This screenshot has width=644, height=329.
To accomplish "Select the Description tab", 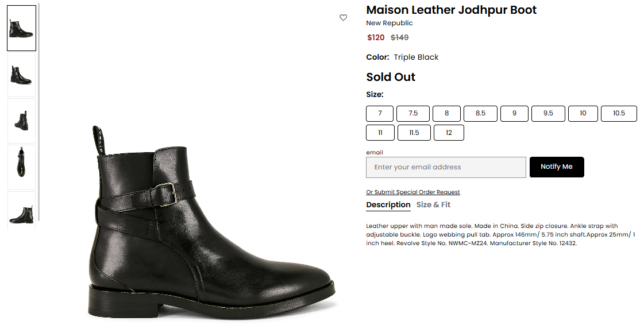I will [x=388, y=205].
